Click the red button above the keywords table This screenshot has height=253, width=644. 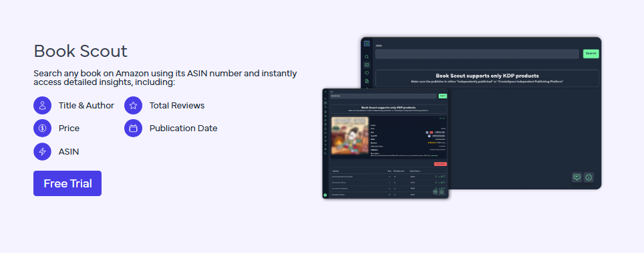[x=440, y=164]
